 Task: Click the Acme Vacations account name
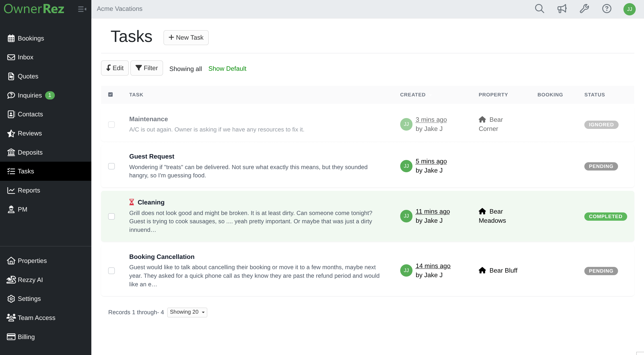click(120, 9)
